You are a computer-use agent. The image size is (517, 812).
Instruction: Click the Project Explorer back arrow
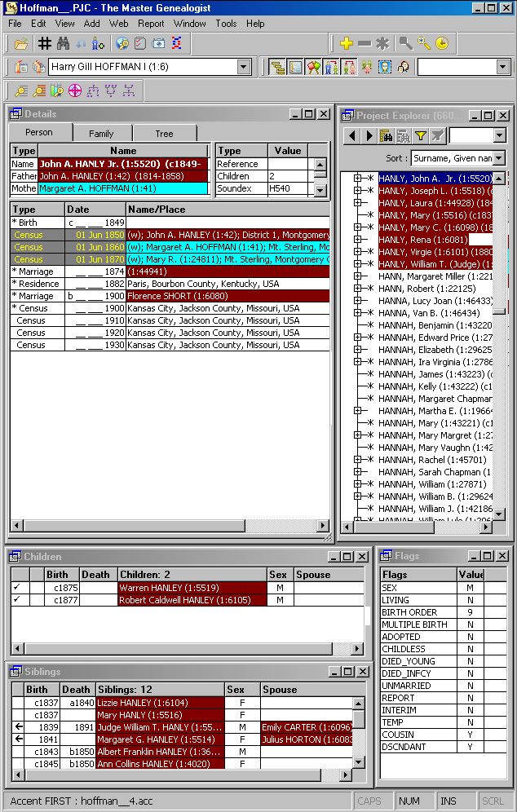(x=352, y=135)
